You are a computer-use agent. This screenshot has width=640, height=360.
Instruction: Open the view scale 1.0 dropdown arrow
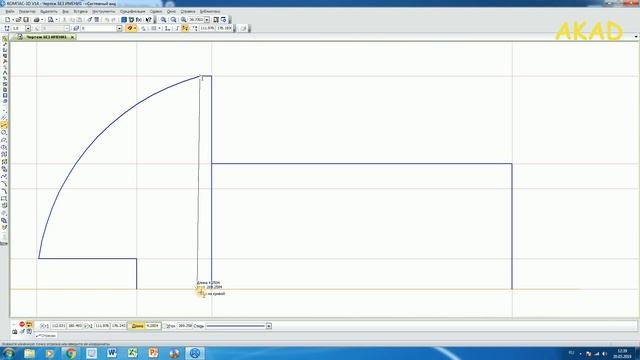(28, 29)
